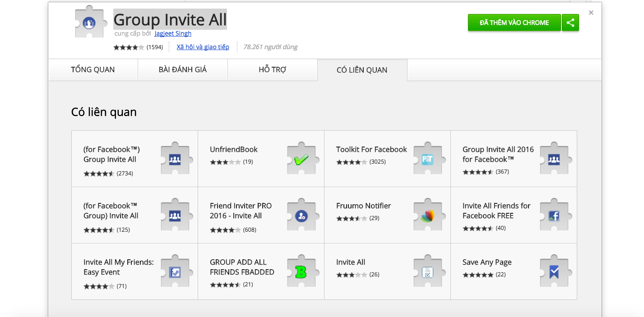Click the Invite All checklist icon

point(429,271)
